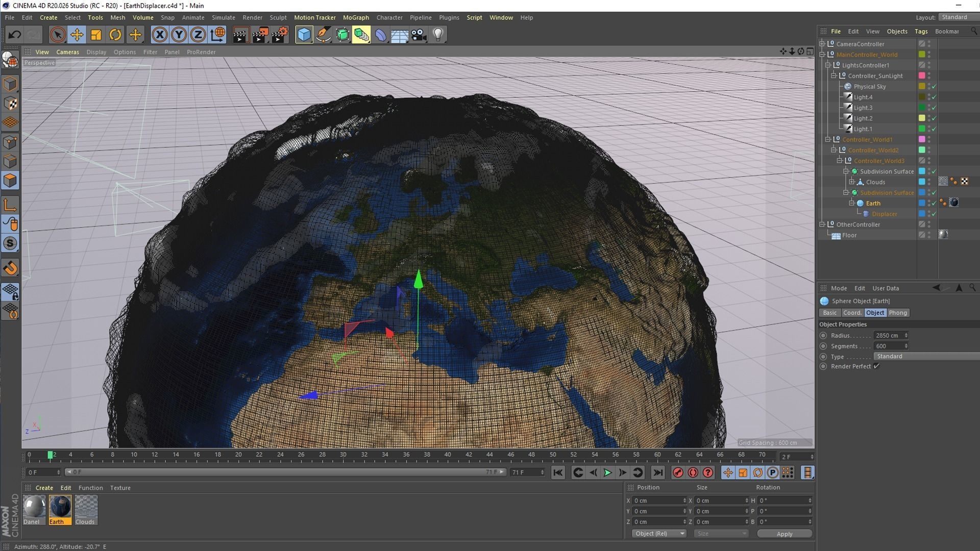Screen dimensions: 980x551
Task: Select the Move tool in toolbar
Action: (77, 35)
